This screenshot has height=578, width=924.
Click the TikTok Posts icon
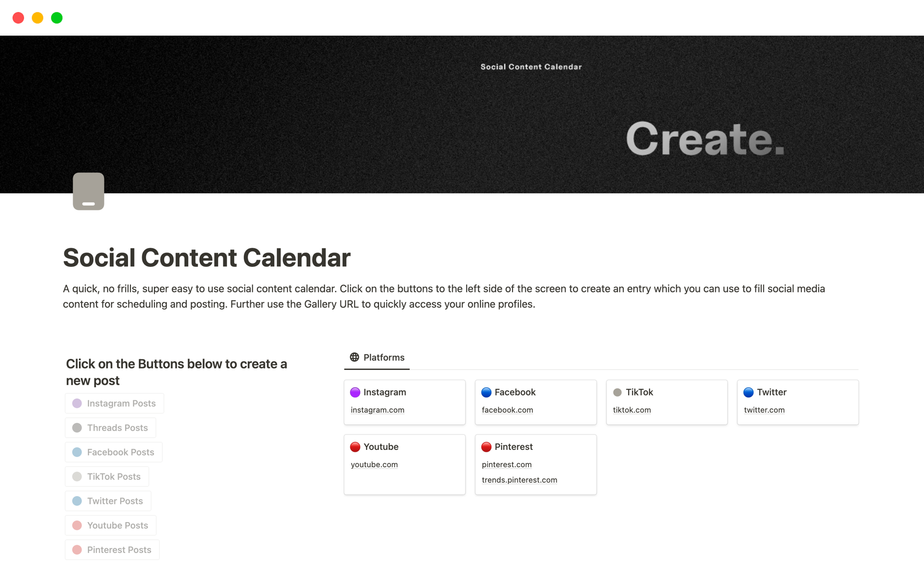pyautogui.click(x=78, y=477)
